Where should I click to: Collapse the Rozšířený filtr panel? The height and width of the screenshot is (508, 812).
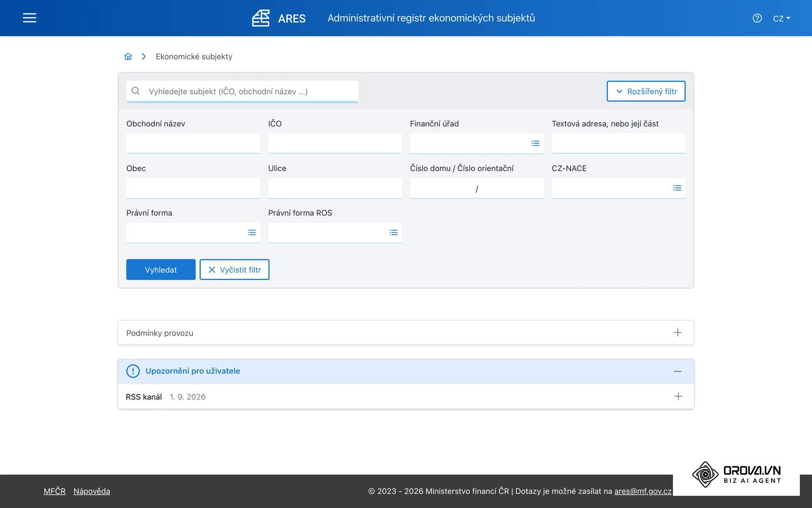click(646, 91)
